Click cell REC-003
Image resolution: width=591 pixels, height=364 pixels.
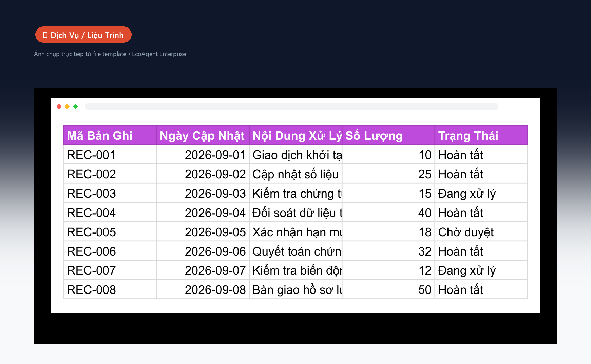tap(110, 193)
